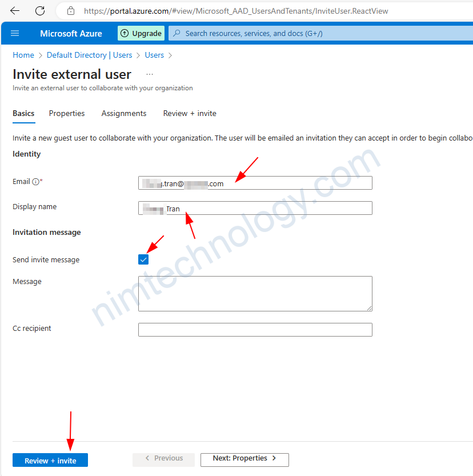
Task: Click the site lock icon in address bar
Action: click(71, 11)
